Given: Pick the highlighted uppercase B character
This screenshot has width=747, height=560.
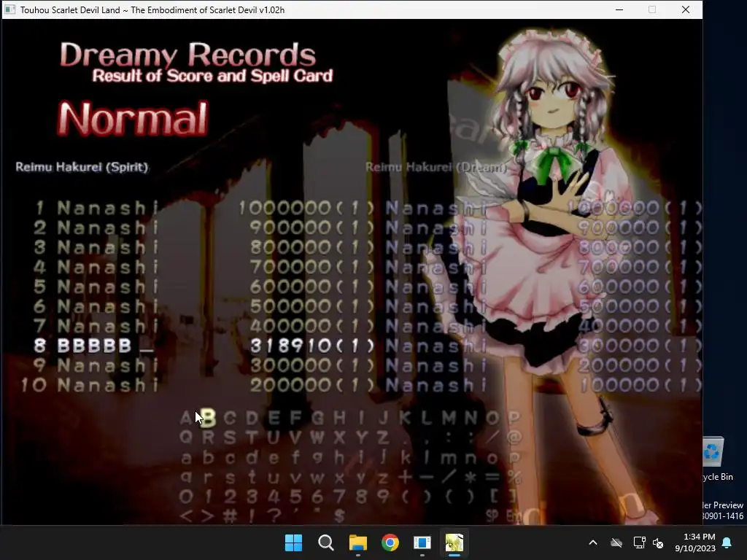Looking at the screenshot, I should pyautogui.click(x=208, y=418).
